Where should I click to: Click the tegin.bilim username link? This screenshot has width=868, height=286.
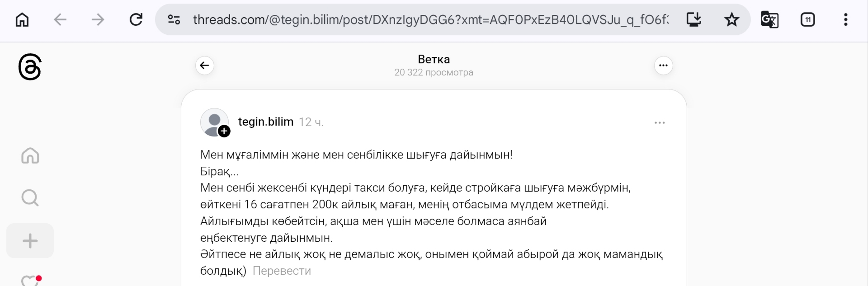click(265, 122)
